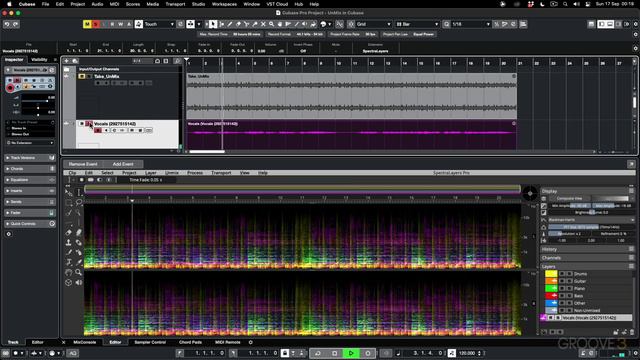The width and height of the screenshot is (640, 360).
Task: Switch to the Visibility tab
Action: (x=39, y=60)
